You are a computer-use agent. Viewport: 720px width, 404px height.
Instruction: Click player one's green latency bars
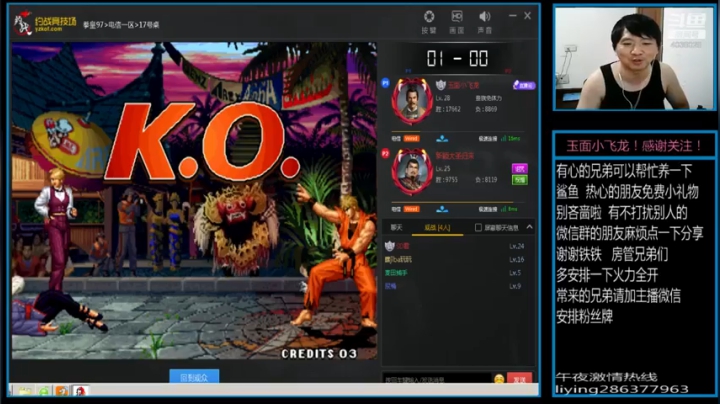[x=504, y=138]
